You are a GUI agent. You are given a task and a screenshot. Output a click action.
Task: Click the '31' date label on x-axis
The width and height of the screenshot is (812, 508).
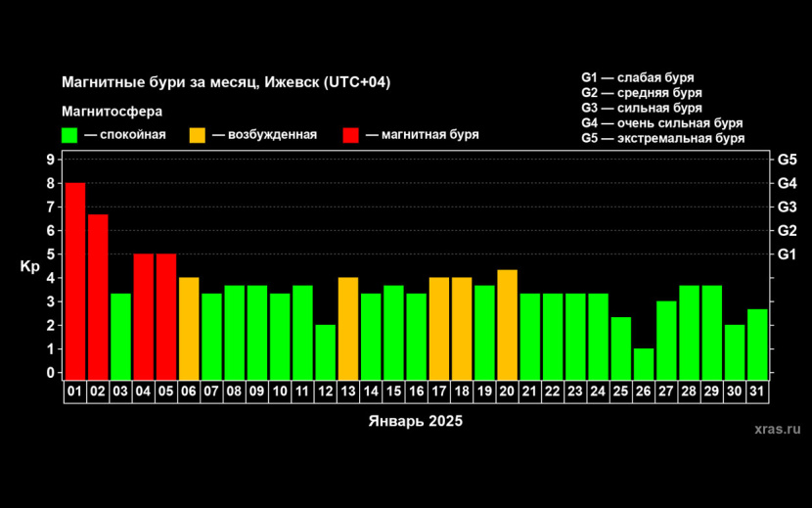click(x=757, y=392)
